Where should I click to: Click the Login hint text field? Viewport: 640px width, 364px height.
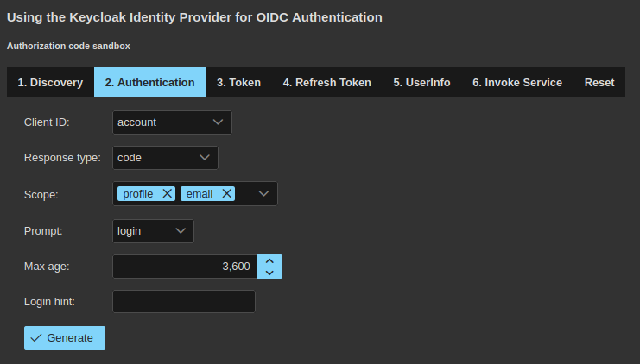pyautogui.click(x=184, y=302)
